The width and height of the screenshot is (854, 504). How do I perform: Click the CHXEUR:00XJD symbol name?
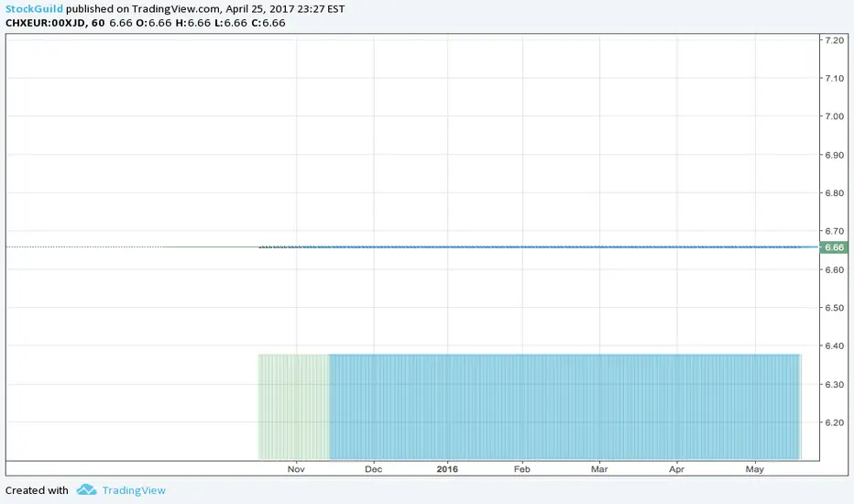[x=45, y=23]
